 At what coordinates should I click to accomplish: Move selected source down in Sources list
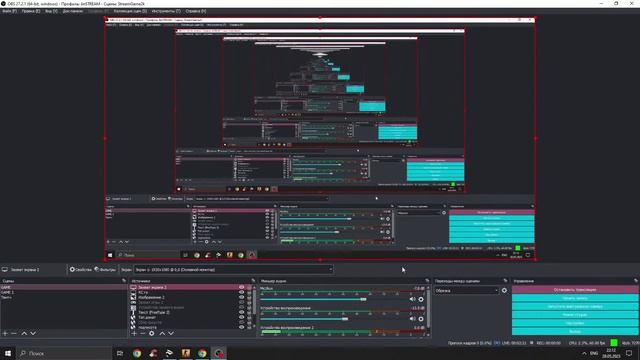point(171,333)
